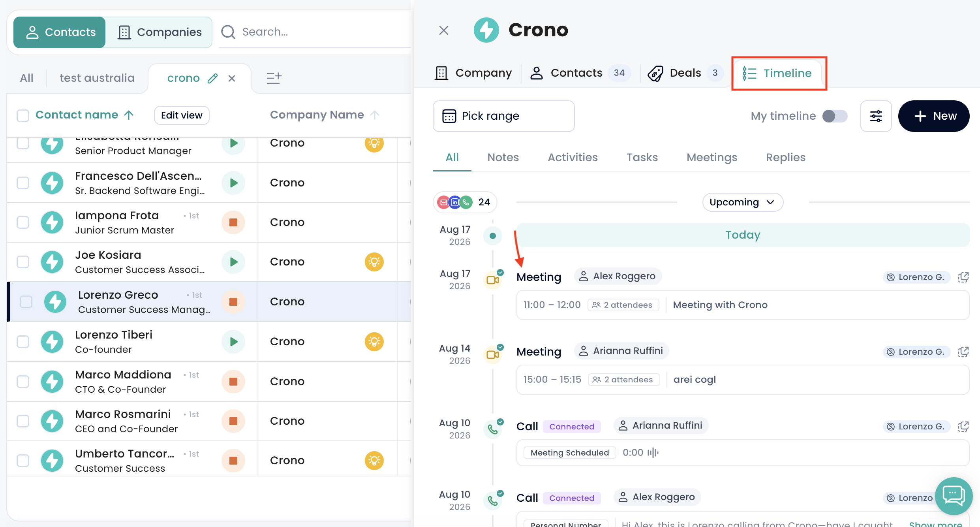Viewport: 980px width, 527px height.
Task: Open the timeline filter settings icon
Action: tap(876, 116)
